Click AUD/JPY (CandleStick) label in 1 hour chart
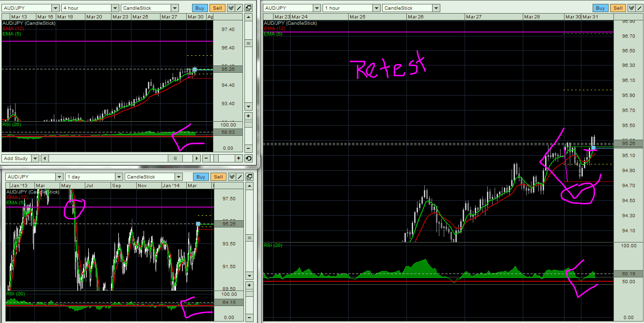Image resolution: width=644 pixels, height=323 pixels. pos(290,23)
